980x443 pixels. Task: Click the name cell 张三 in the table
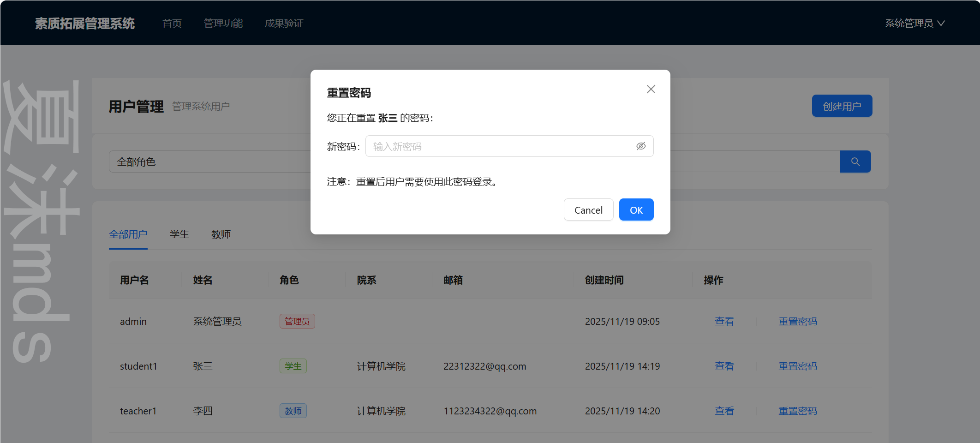pyautogui.click(x=203, y=366)
